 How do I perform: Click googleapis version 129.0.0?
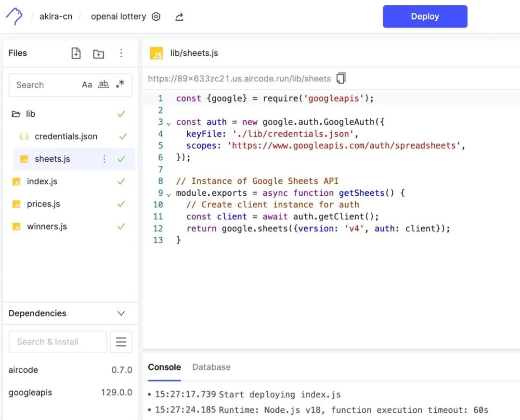click(117, 392)
